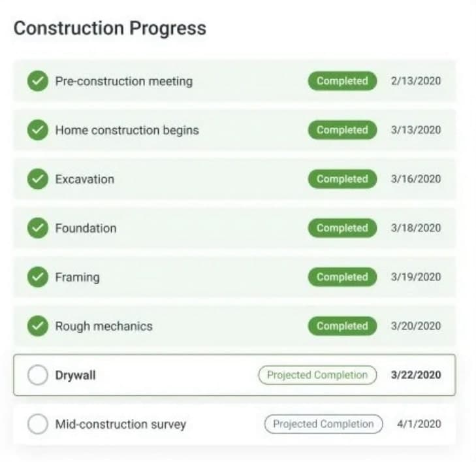Click the Construction Progress heading
476x462 pixels.
pyautogui.click(x=110, y=29)
